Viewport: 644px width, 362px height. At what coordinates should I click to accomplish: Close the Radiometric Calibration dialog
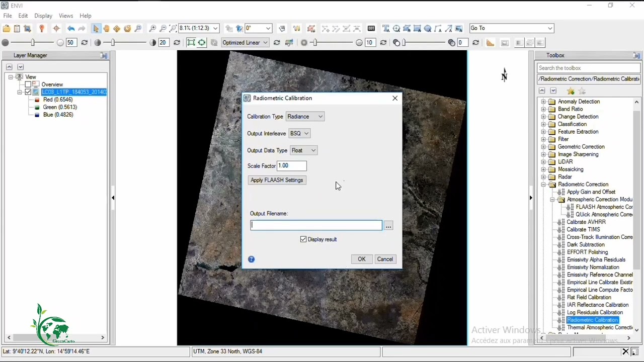pos(395,98)
